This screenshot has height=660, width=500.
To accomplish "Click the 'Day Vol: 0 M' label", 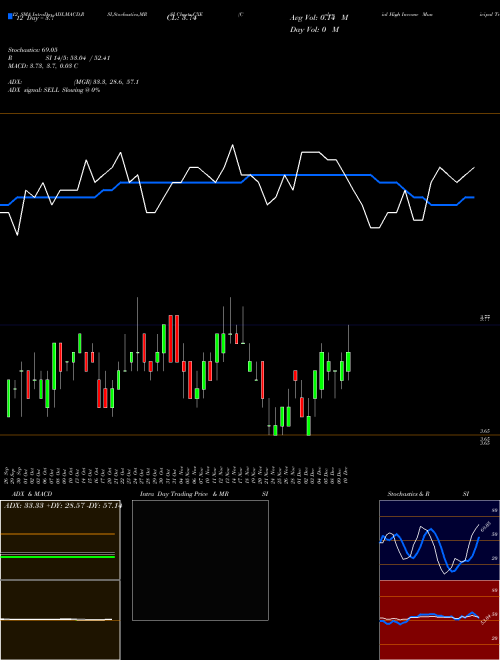I will pos(314,29).
